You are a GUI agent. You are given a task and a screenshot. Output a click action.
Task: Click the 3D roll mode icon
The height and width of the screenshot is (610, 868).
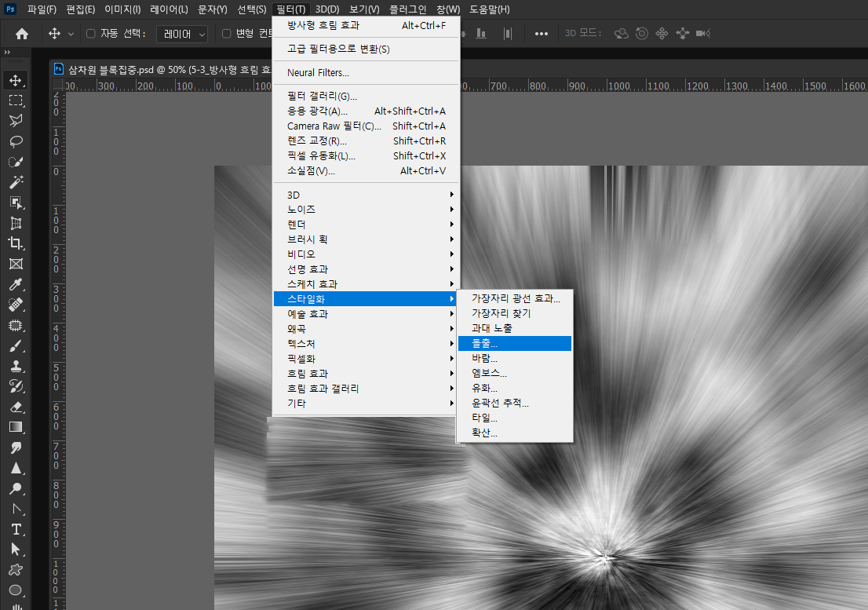(x=642, y=34)
